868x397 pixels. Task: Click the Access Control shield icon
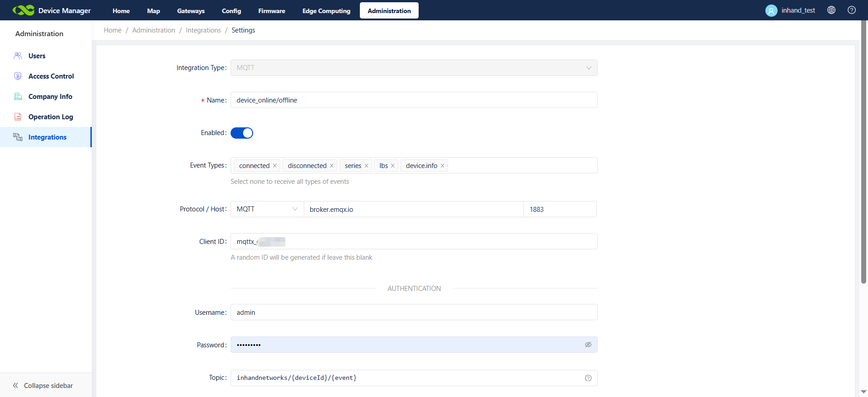[x=18, y=76]
